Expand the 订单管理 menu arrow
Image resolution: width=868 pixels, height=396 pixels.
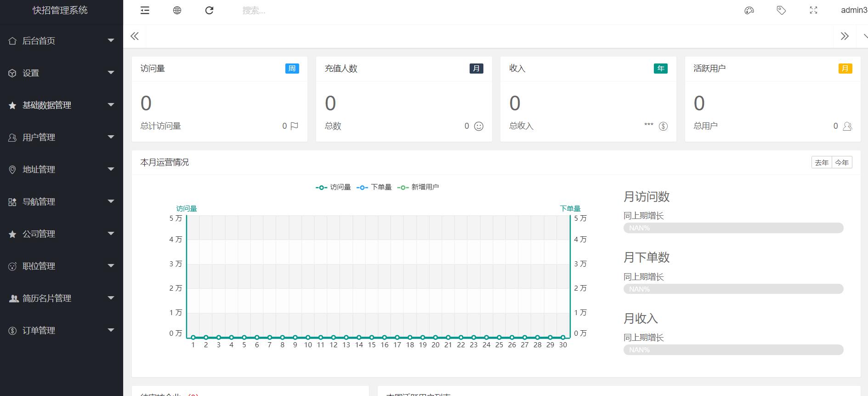pyautogui.click(x=111, y=330)
